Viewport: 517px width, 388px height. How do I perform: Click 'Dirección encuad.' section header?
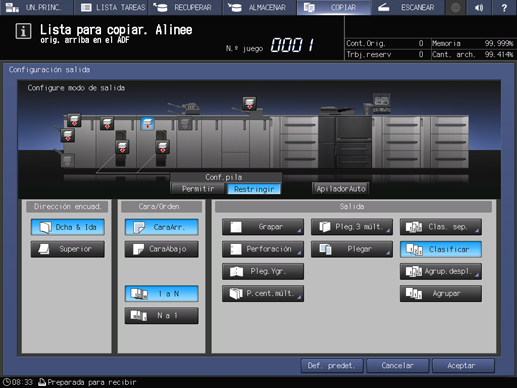68,207
